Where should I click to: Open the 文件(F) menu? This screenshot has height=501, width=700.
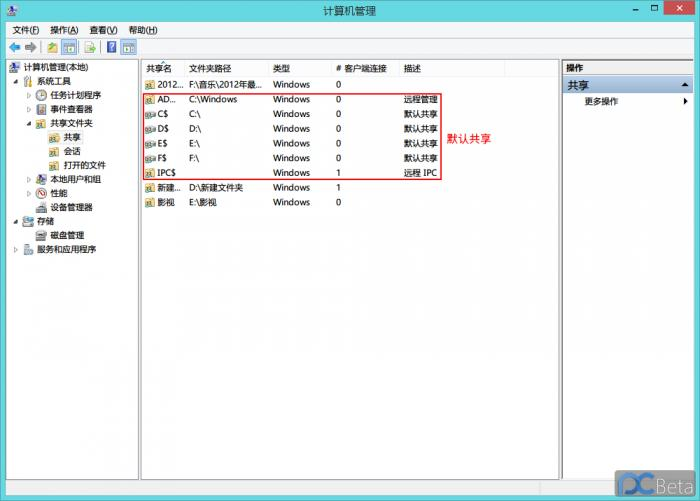pos(26,30)
